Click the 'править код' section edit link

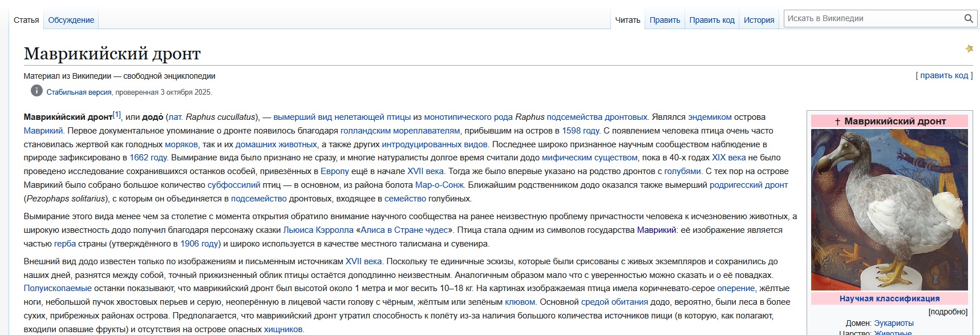pos(944,75)
